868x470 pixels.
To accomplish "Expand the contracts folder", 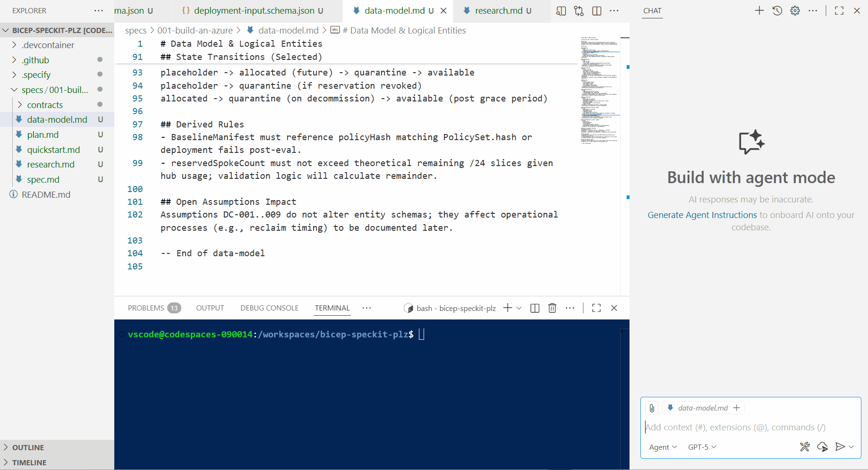I will coord(45,105).
